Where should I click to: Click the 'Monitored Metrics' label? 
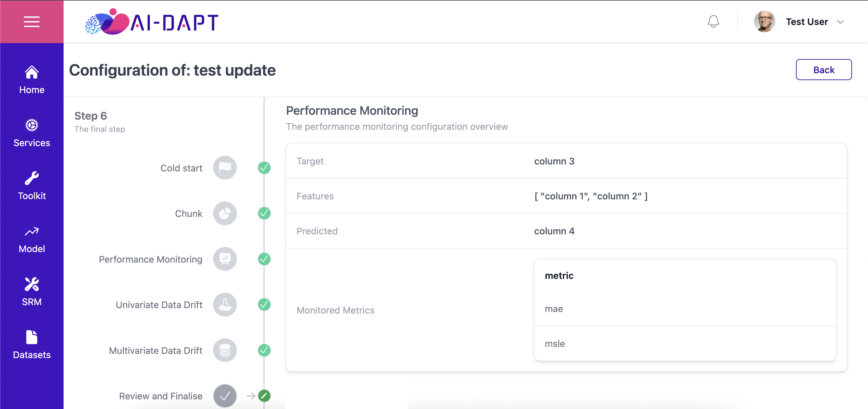[x=335, y=310]
